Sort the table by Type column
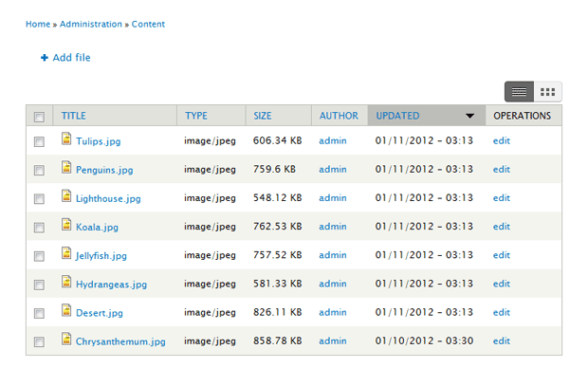This screenshot has height=368, width=588. point(195,116)
